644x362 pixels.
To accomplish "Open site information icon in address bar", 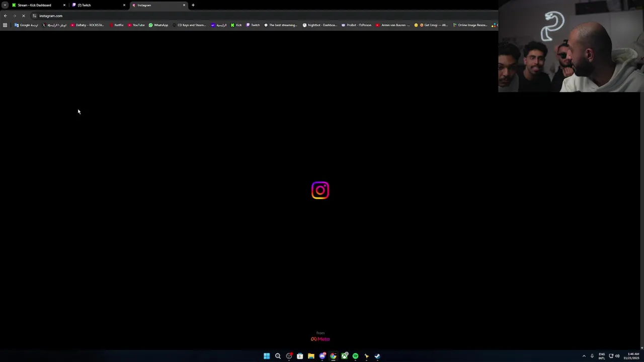I will (x=34, y=16).
